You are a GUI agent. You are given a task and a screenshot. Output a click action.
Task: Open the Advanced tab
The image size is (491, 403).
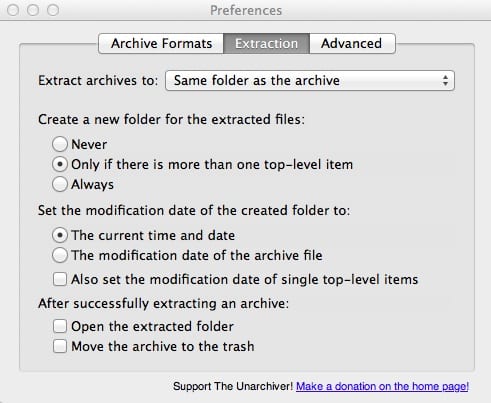tap(352, 43)
